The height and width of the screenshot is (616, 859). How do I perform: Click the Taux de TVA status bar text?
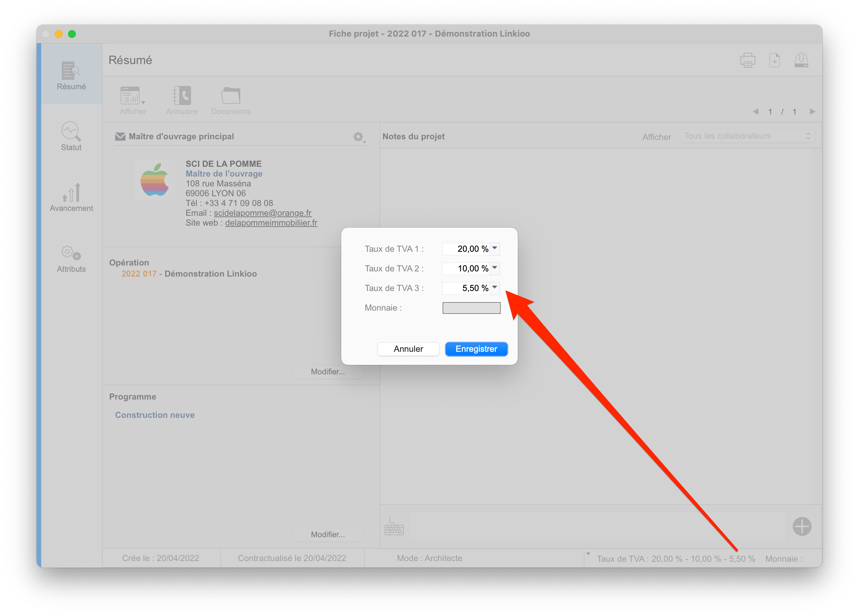click(676, 558)
